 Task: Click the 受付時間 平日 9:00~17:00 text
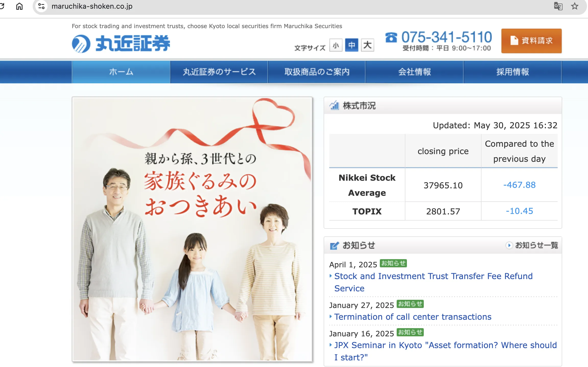tap(446, 48)
